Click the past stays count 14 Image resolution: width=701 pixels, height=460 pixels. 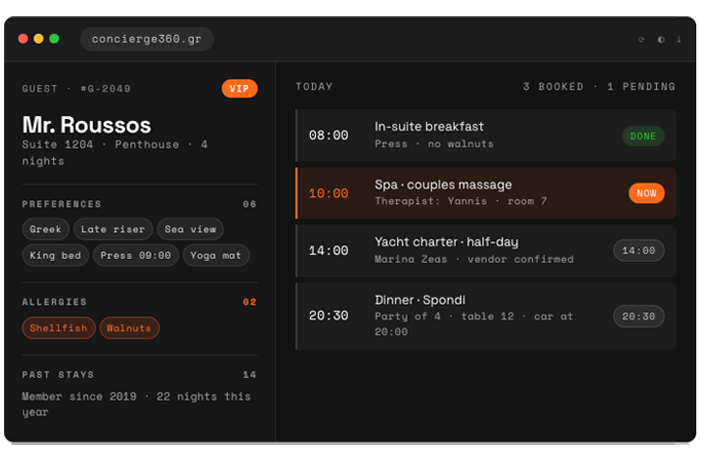coord(249,375)
